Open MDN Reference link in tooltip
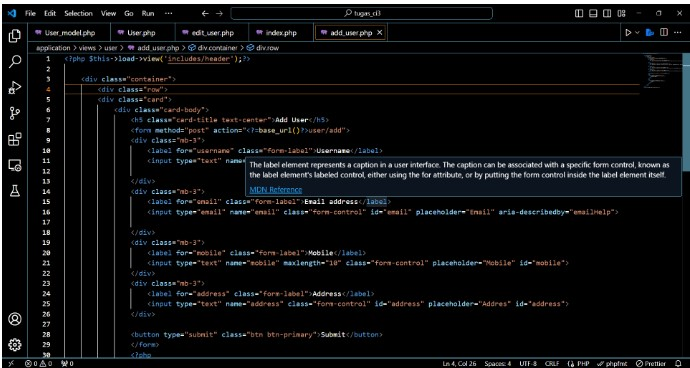 pos(275,190)
